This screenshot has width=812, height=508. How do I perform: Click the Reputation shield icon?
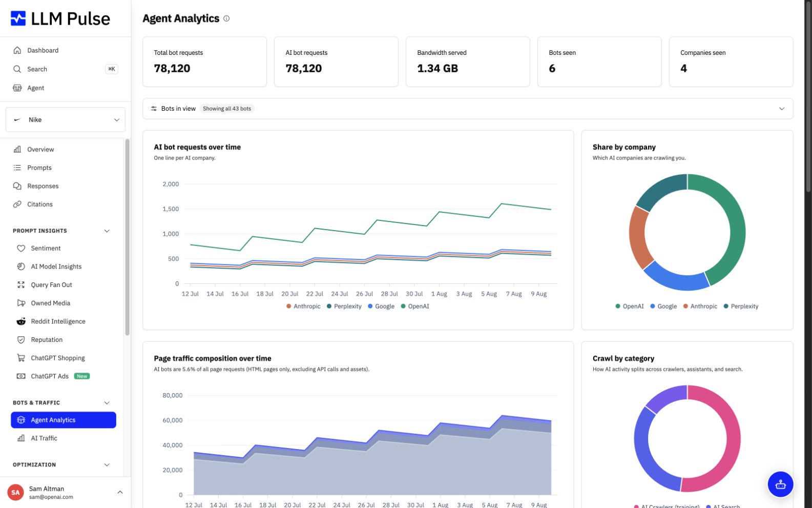[21, 340]
